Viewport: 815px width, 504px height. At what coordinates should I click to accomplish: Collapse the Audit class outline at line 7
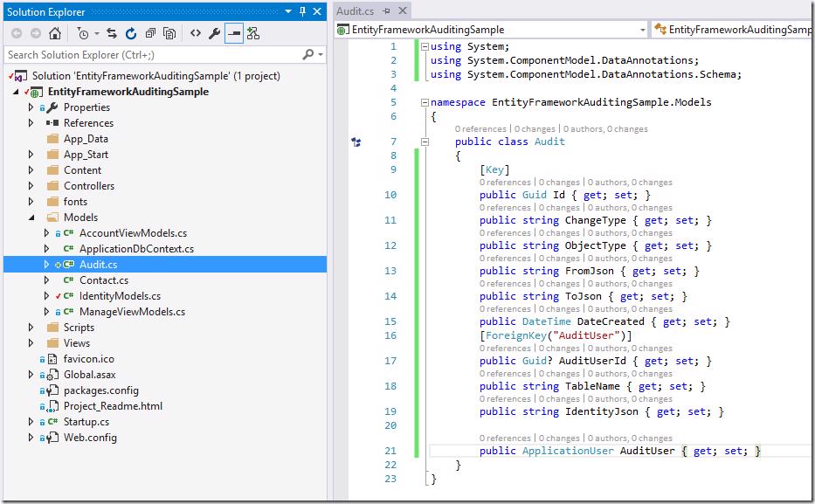[x=425, y=142]
